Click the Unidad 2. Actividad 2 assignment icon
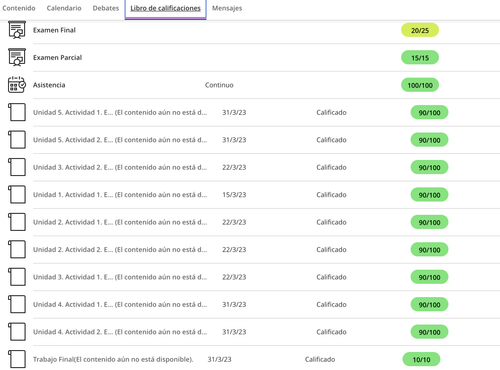The width and height of the screenshot is (500, 370). click(17, 249)
